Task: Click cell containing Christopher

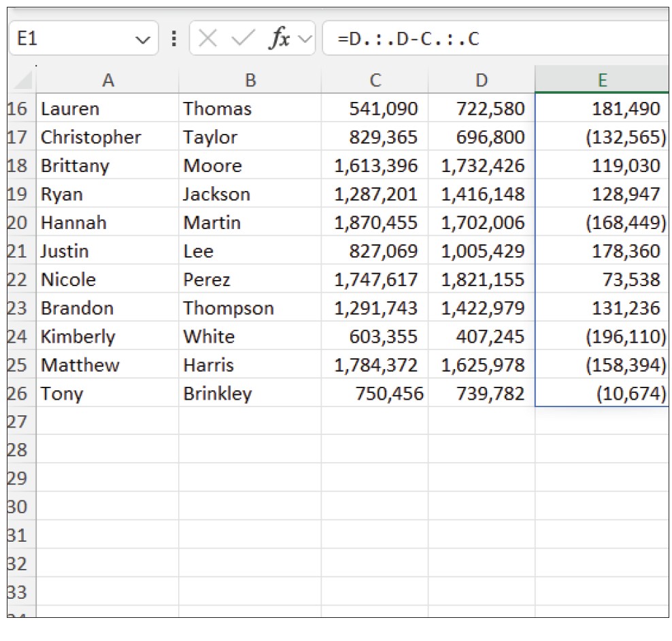Action: point(90,137)
